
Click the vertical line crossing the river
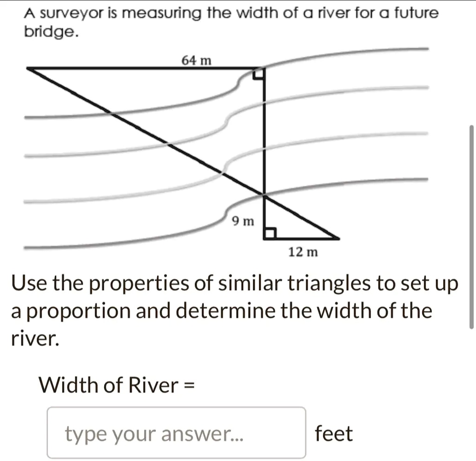(265, 139)
